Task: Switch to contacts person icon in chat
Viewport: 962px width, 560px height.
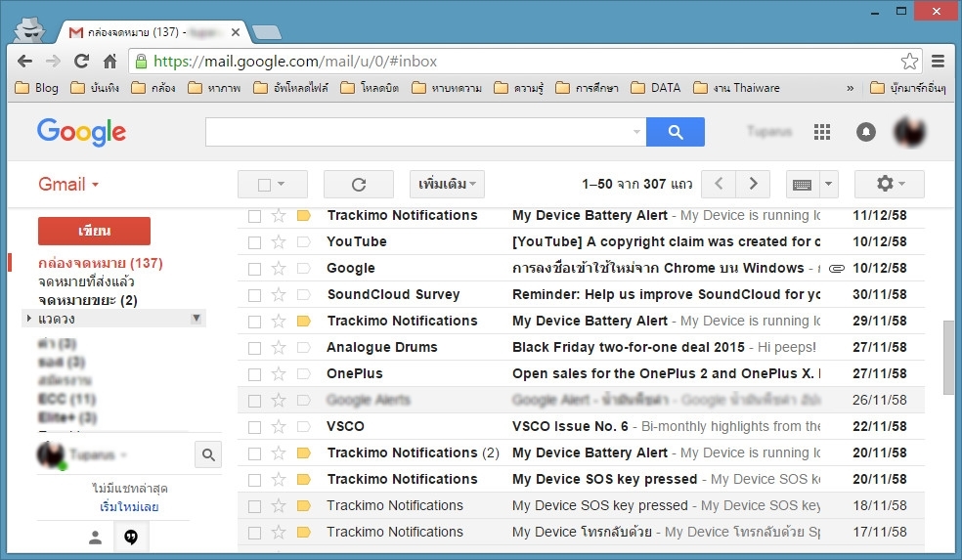Action: click(95, 538)
